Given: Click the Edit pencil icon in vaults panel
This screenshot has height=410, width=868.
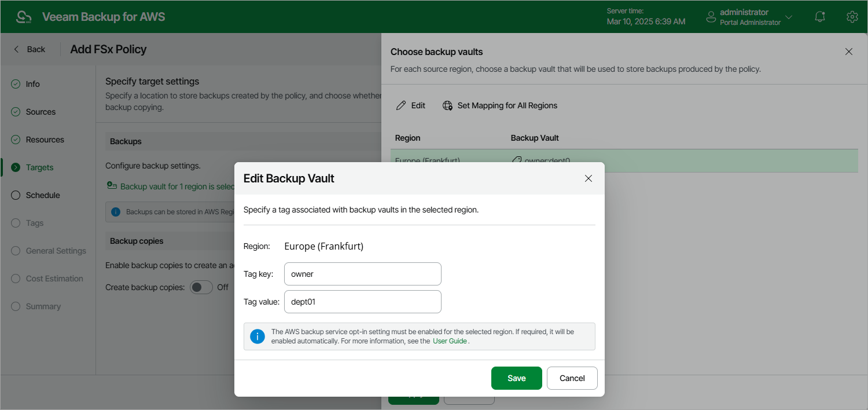Looking at the screenshot, I should click(401, 105).
